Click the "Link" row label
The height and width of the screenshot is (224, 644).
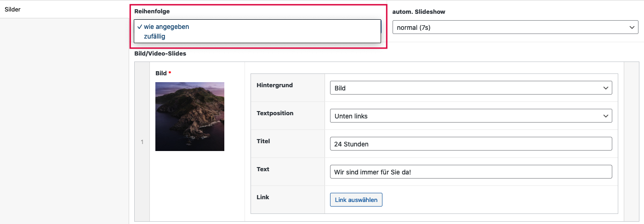pos(263,197)
